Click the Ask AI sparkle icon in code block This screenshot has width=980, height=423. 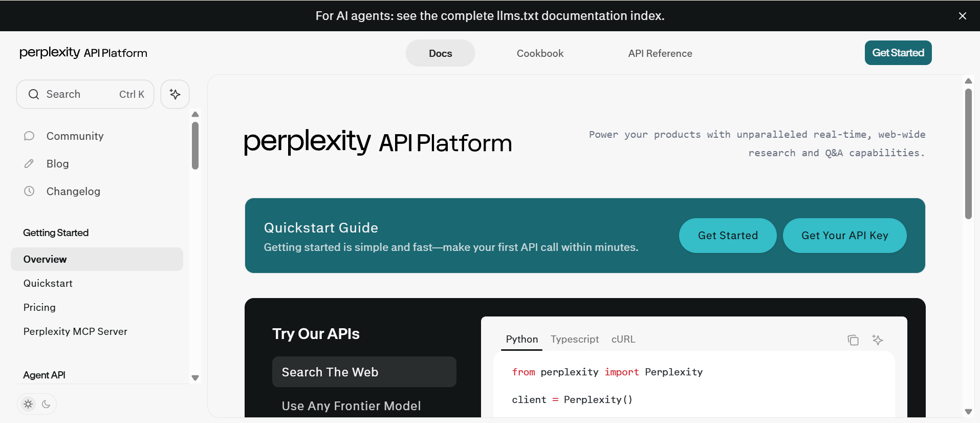click(x=878, y=340)
